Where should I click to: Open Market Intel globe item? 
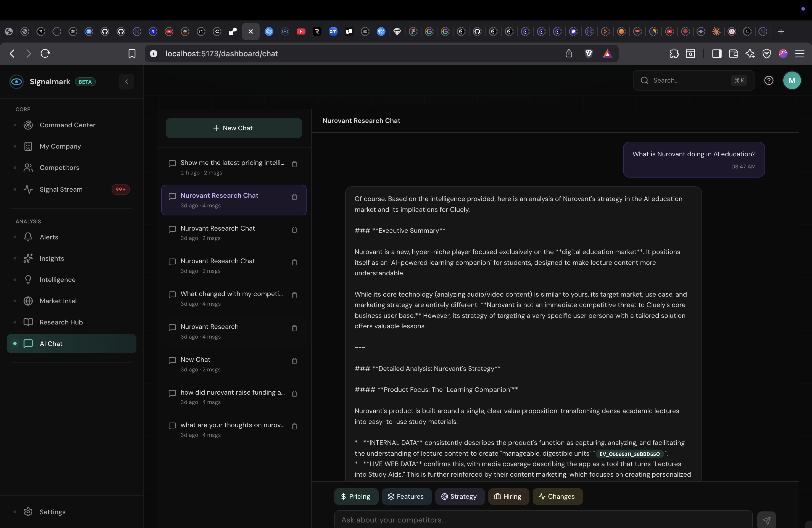tap(58, 301)
